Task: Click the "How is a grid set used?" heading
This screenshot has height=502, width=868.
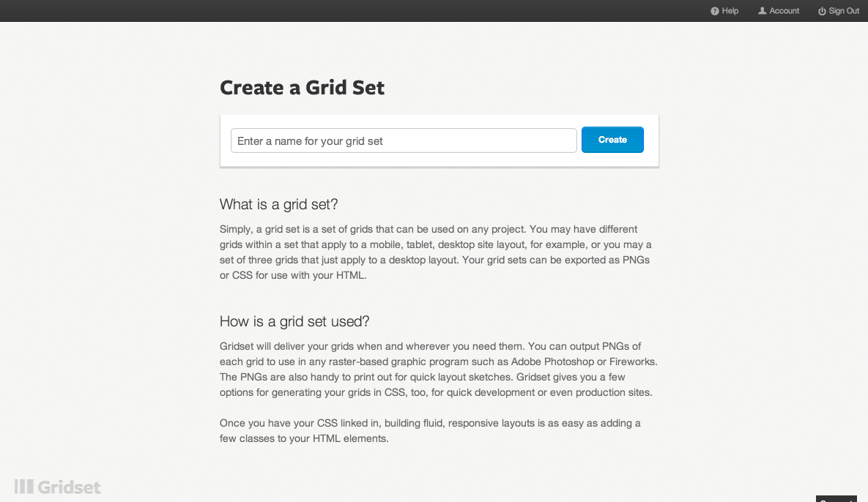Action: (x=294, y=321)
